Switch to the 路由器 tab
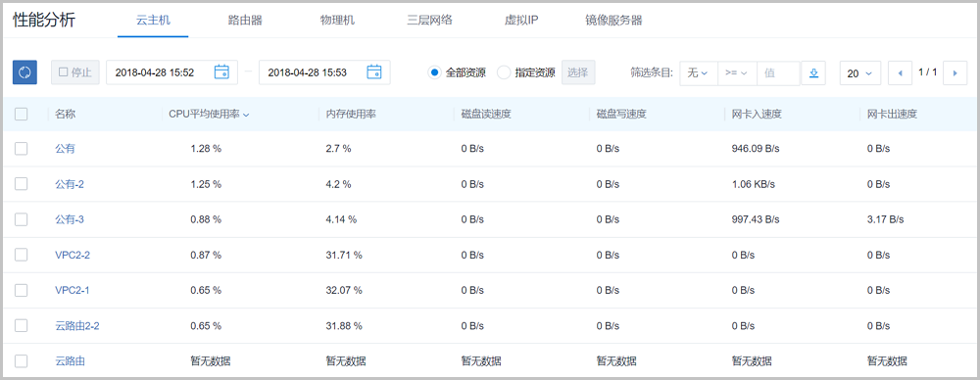This screenshot has height=380, width=980. click(245, 20)
